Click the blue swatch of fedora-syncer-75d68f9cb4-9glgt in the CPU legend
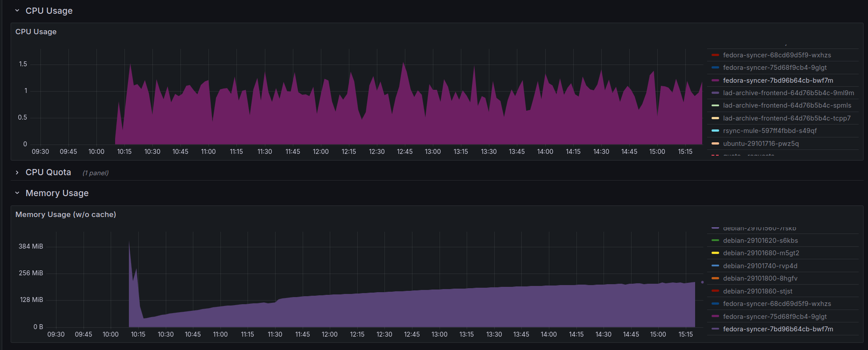Image resolution: width=868 pixels, height=350 pixels. click(715, 68)
